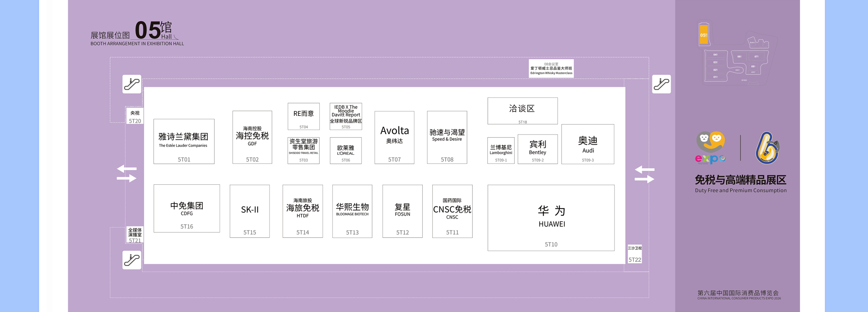Click the circular Hainan Expo badge logo
Viewport: 868px width, 312px height.
point(767,148)
